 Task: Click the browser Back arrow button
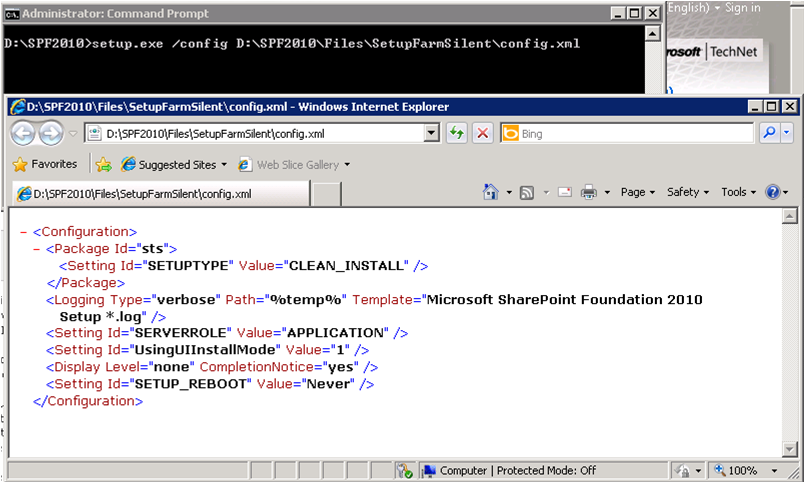pos(24,133)
